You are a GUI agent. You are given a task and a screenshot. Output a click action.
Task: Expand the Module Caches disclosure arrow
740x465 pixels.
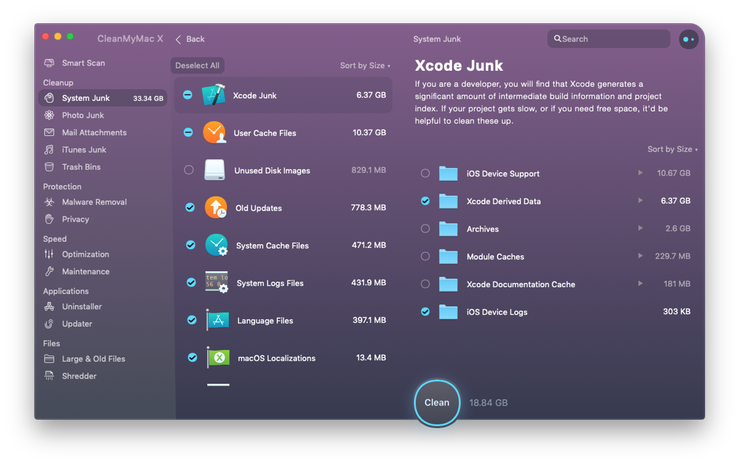[640, 256]
